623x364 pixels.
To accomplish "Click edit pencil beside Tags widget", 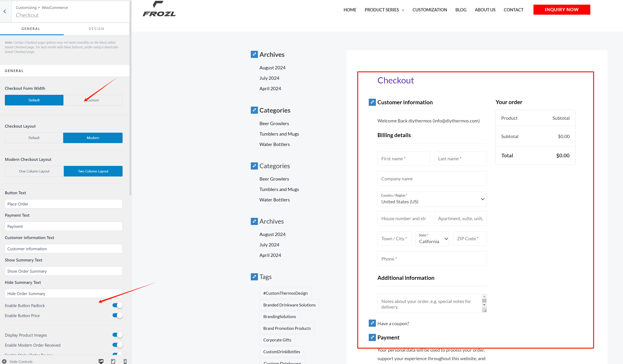I will coord(254,277).
